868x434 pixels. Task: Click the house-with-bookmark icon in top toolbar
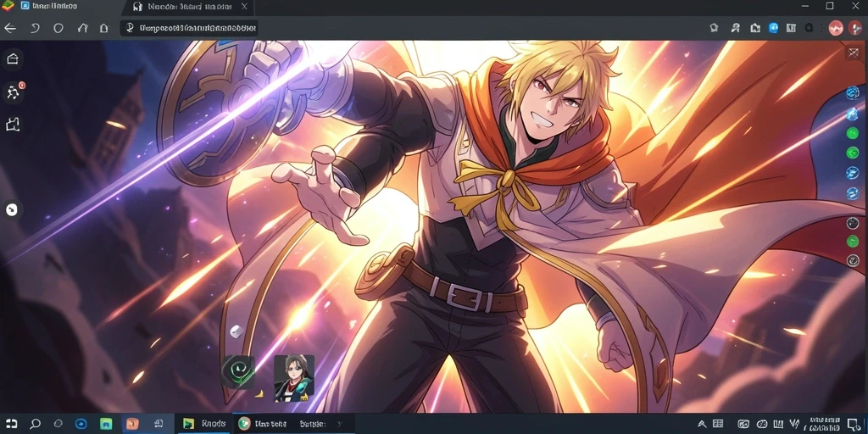coord(754,28)
